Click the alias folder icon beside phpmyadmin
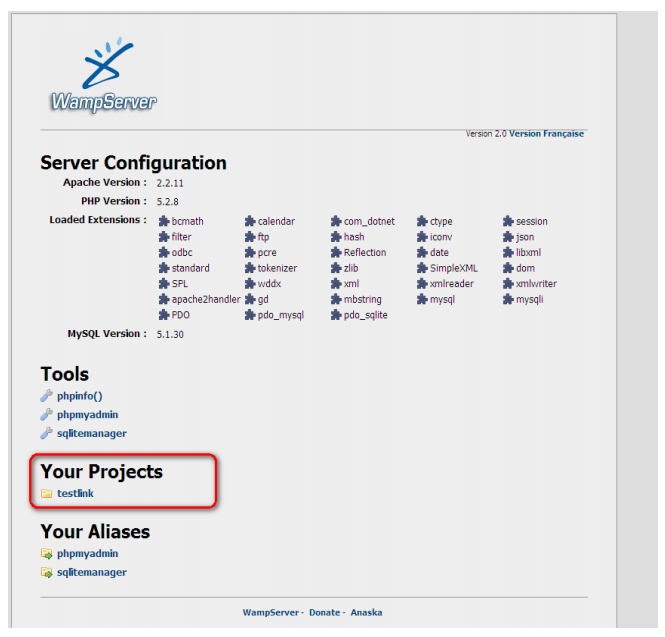This screenshot has height=637, width=665. pyautogui.click(x=46, y=553)
